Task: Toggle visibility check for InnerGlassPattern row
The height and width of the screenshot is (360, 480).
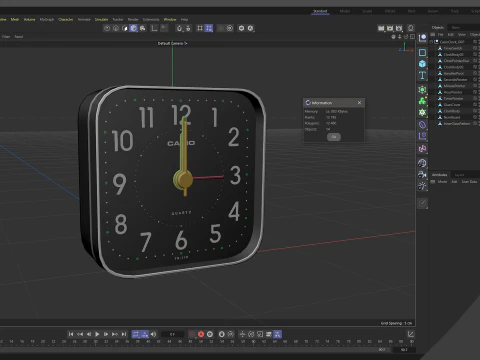Action: (x=475, y=124)
